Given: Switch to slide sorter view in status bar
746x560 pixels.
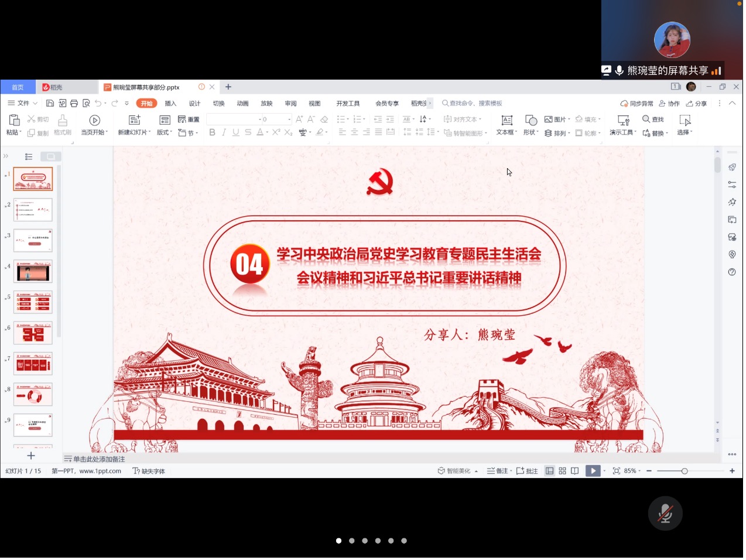Looking at the screenshot, I should (x=562, y=472).
